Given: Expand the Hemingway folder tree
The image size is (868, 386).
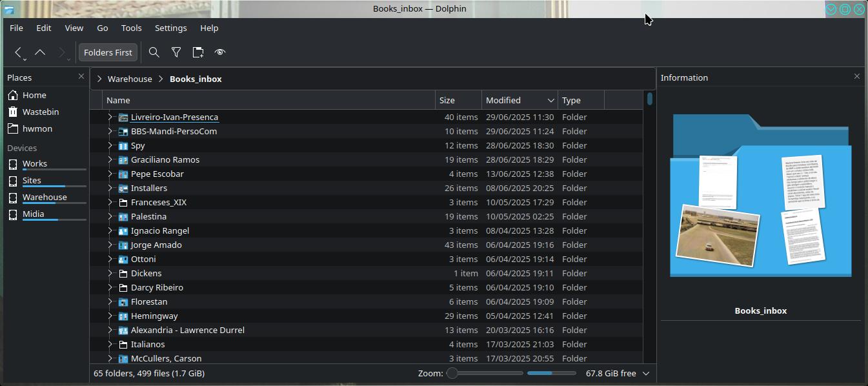Looking at the screenshot, I should point(110,316).
